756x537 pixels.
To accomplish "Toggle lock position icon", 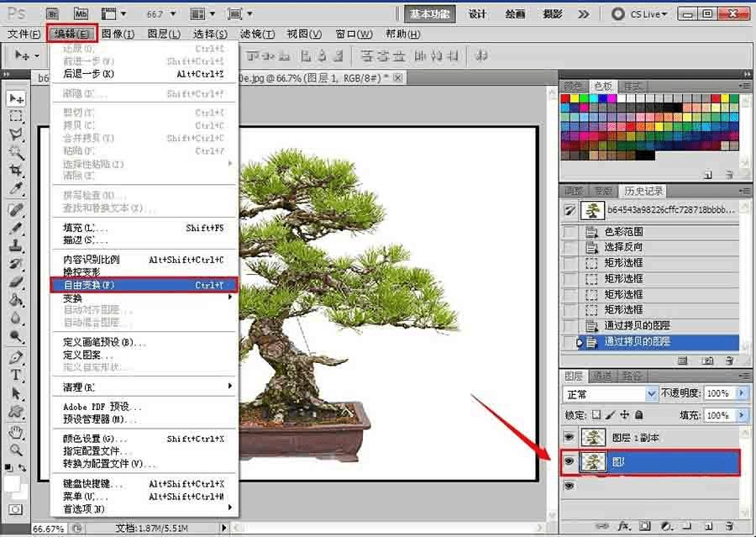I will pos(624,414).
